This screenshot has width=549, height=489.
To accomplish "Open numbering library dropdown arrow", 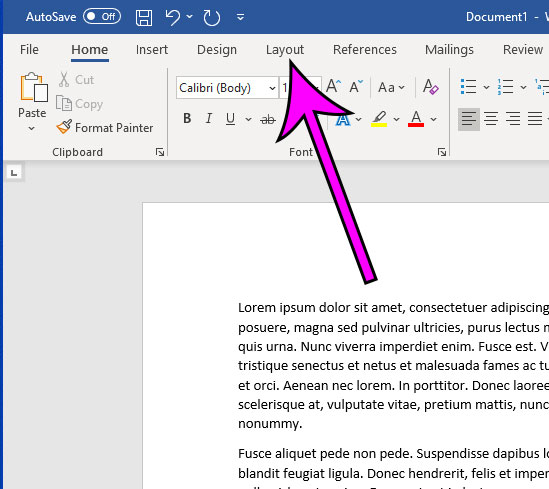I will (523, 87).
